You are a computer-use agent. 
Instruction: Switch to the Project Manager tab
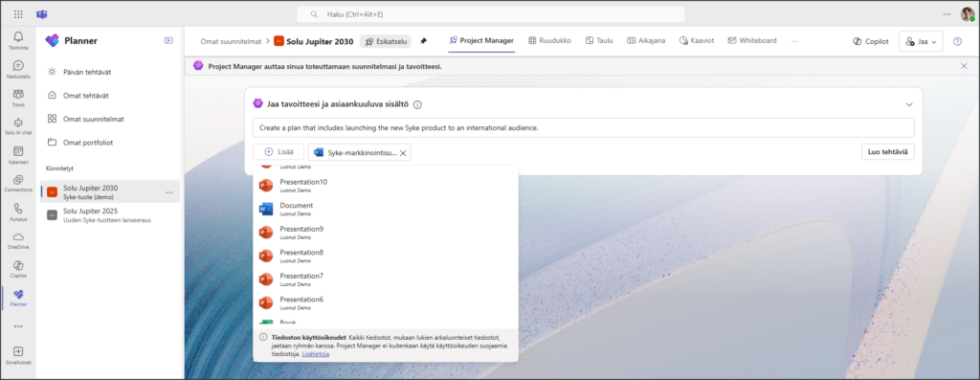pyautogui.click(x=481, y=40)
